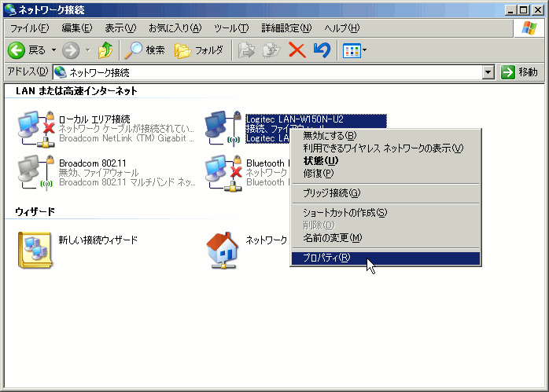This screenshot has height=392, width=549.
Task: Click the red X delete toolbar icon
Action: point(297,50)
